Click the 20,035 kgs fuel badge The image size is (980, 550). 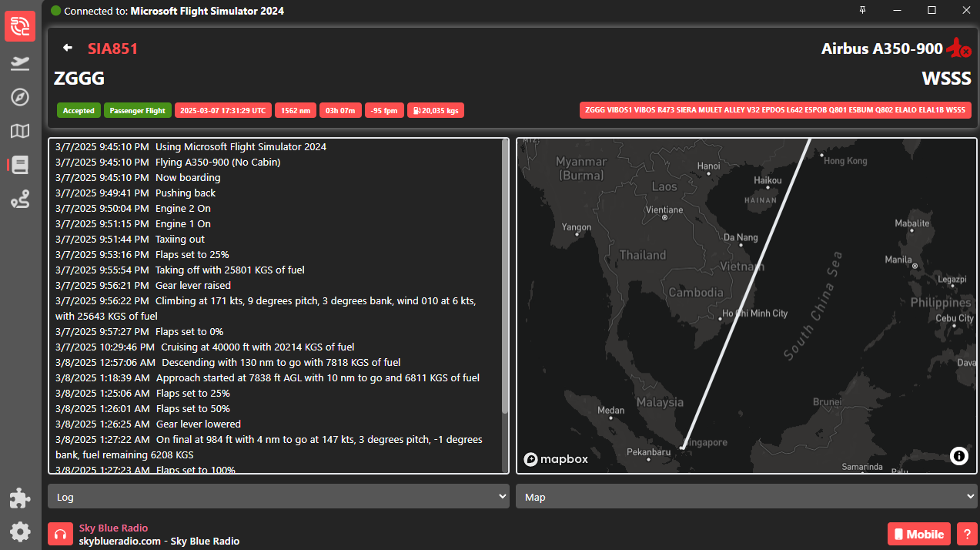click(x=436, y=110)
